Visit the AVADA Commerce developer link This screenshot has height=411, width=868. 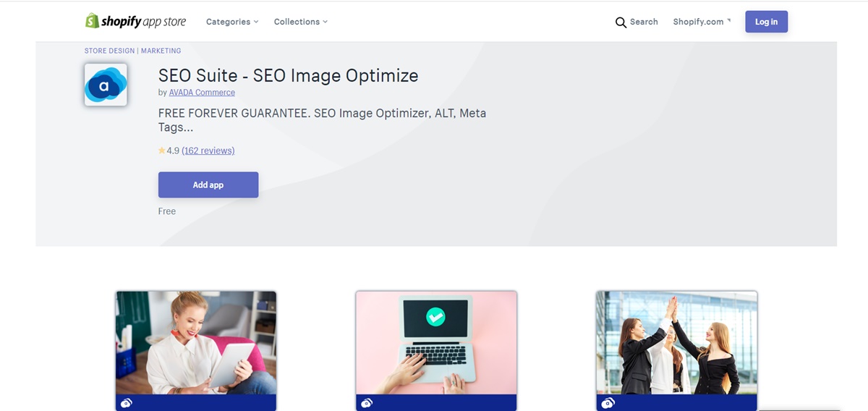point(202,93)
